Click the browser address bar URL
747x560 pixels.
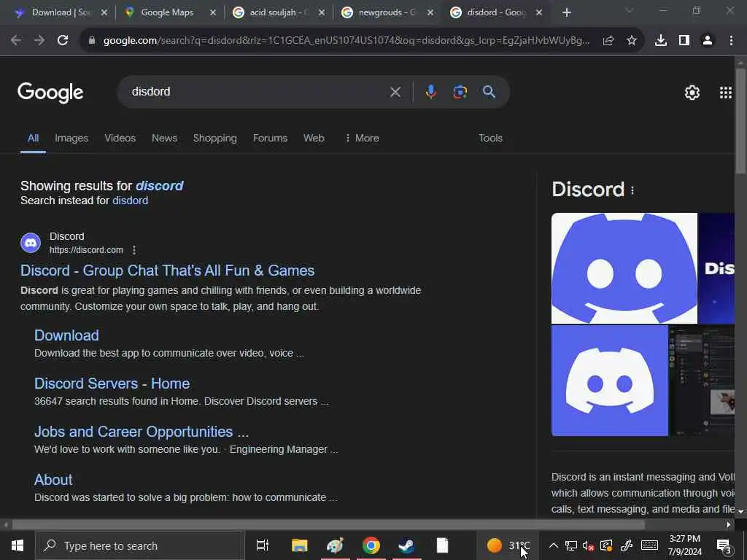pyautogui.click(x=347, y=41)
